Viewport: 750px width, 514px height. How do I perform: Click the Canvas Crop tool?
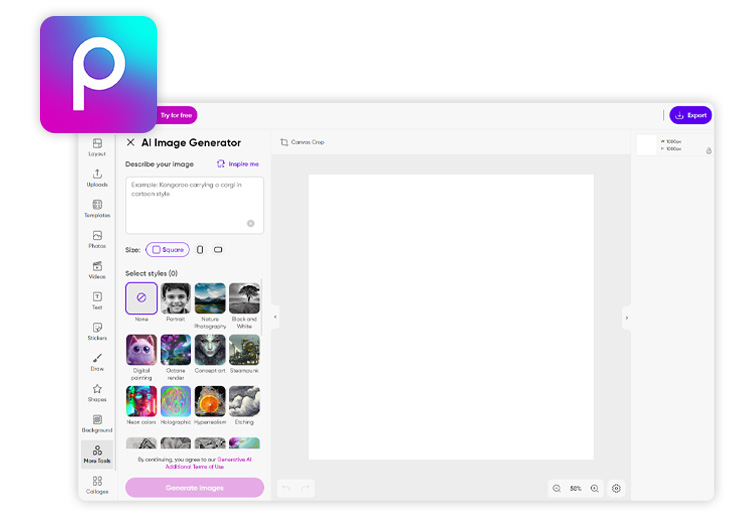click(302, 142)
